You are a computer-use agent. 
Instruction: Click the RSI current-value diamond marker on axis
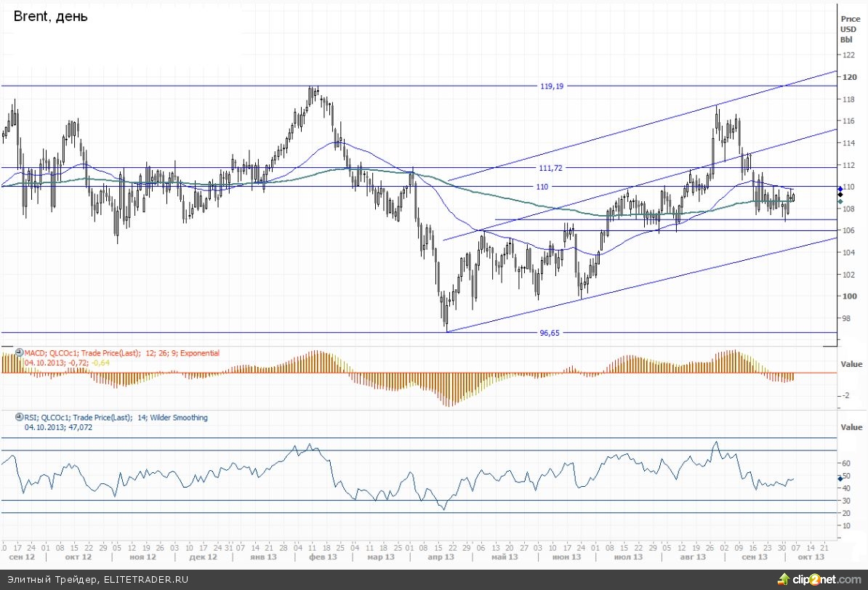coord(840,478)
